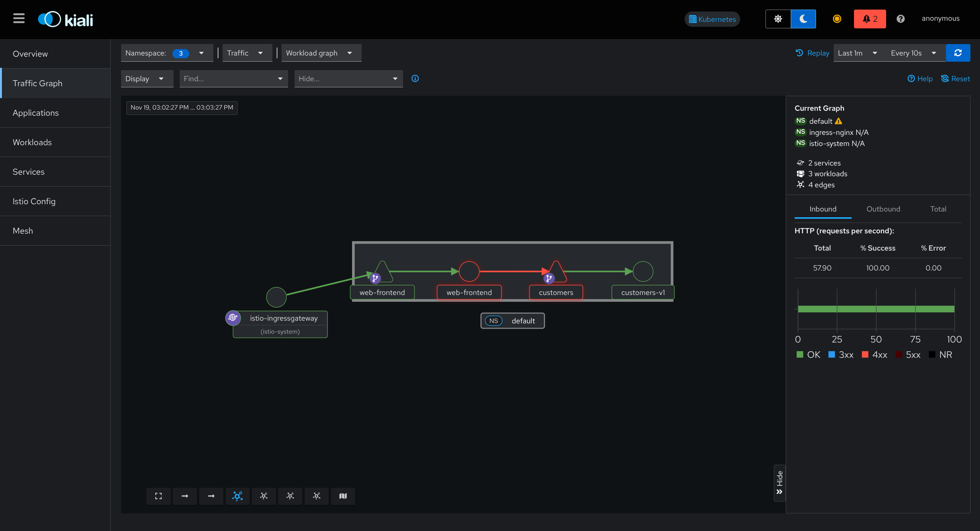The height and width of the screenshot is (531, 980).
Task: Zoom the graph to fit screen
Action: (x=158, y=496)
